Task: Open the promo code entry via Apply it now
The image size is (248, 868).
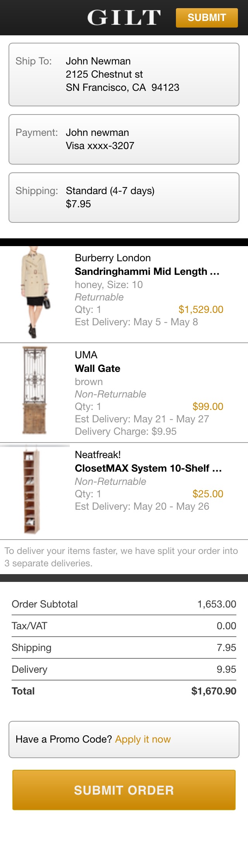Action: click(142, 740)
